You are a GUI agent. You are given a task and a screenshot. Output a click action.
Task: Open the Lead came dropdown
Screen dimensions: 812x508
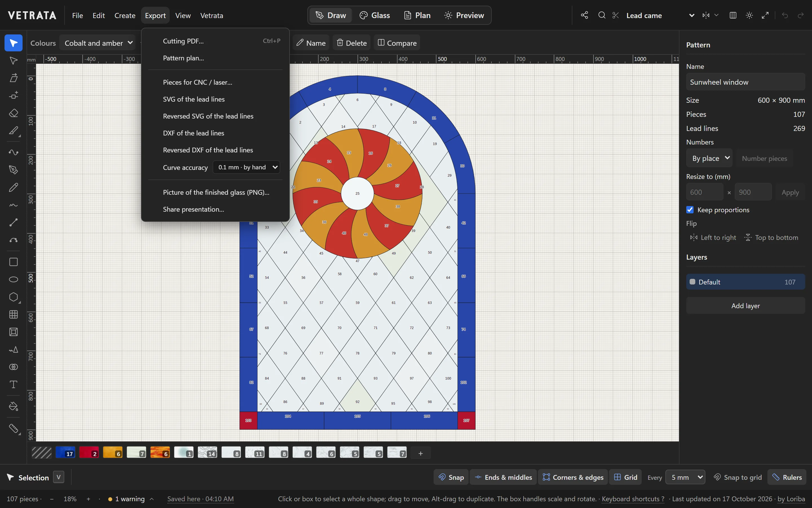point(660,15)
